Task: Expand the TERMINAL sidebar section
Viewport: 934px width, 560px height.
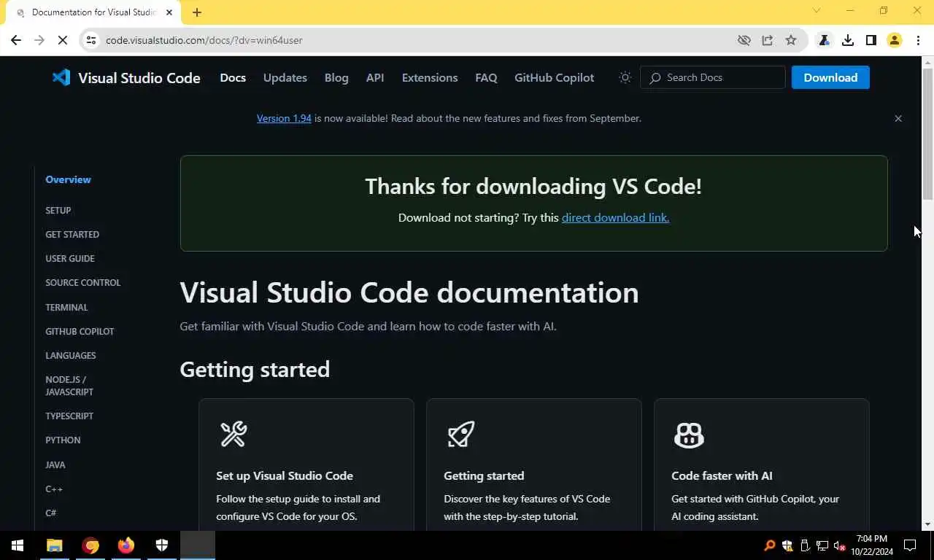Action: (x=66, y=307)
